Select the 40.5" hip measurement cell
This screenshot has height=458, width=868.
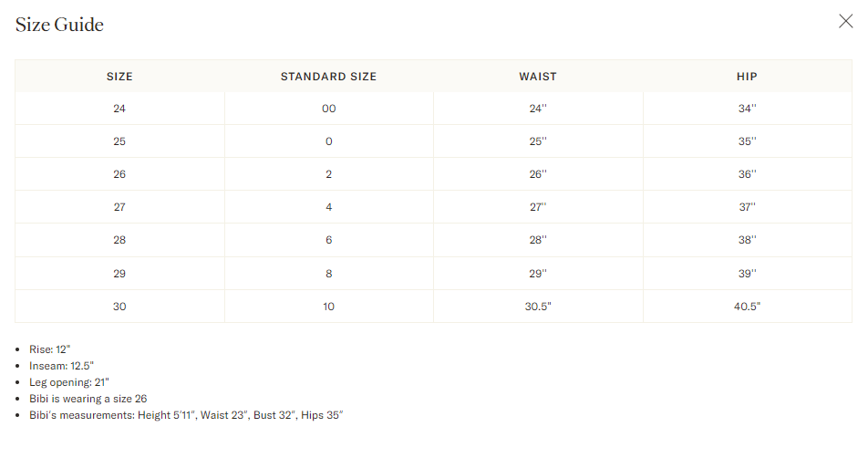[747, 307]
